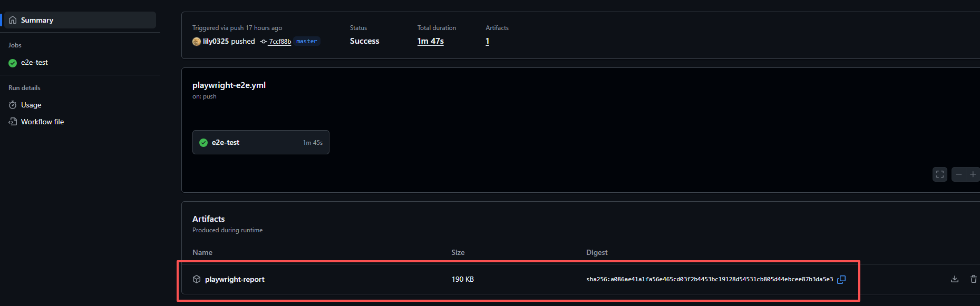Click the master branch label
980x306 pixels.
click(307, 41)
